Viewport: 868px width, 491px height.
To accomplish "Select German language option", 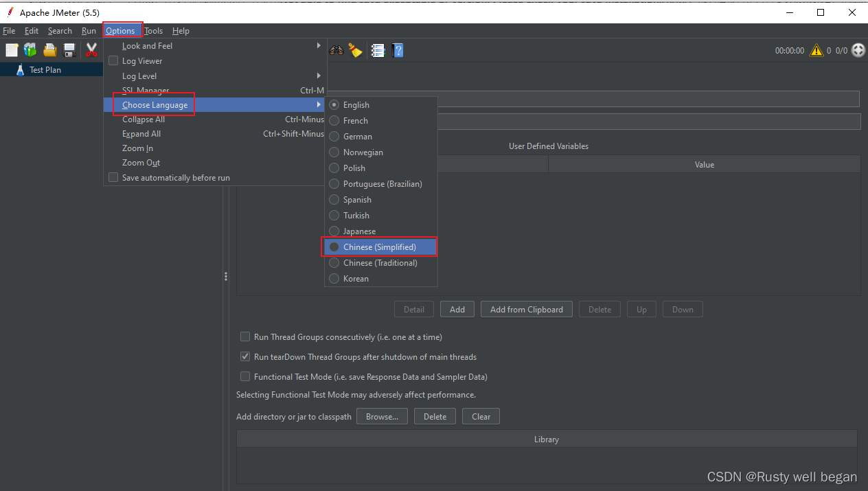I will (x=381, y=137).
